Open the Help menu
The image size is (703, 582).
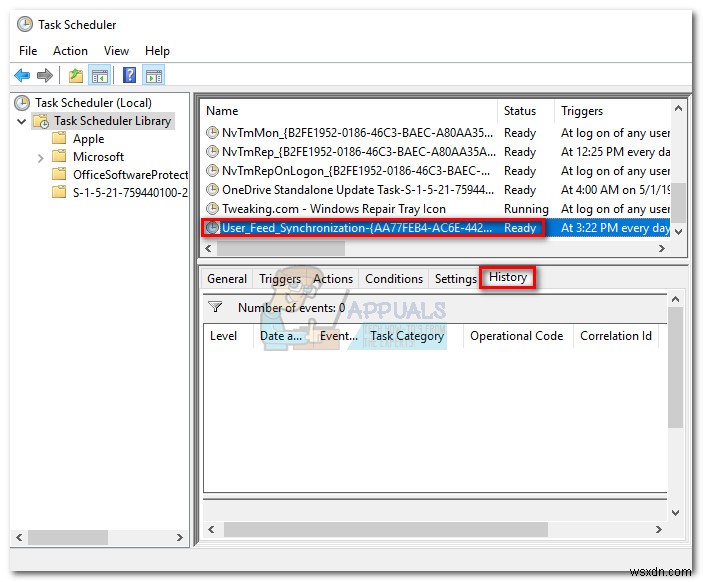[157, 51]
